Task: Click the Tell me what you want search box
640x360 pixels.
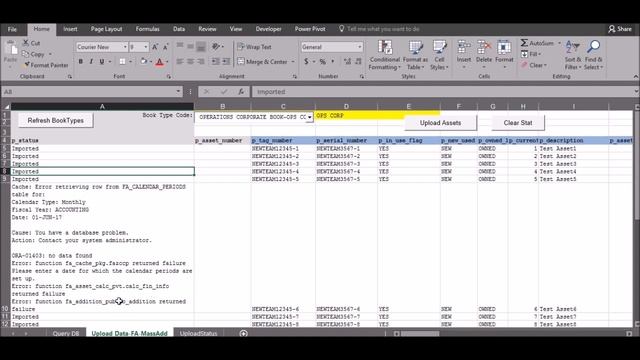Action: [x=379, y=29]
